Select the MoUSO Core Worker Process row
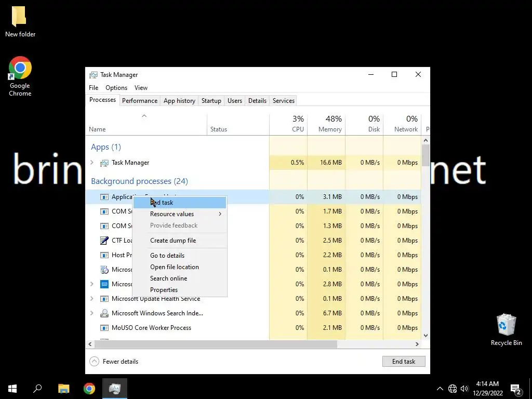 [253, 328]
